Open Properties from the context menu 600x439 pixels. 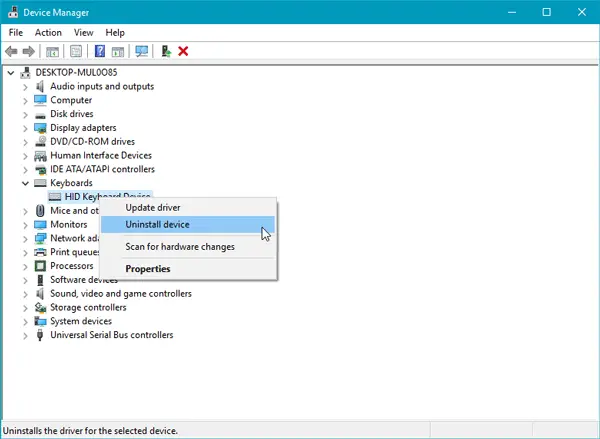click(188, 269)
